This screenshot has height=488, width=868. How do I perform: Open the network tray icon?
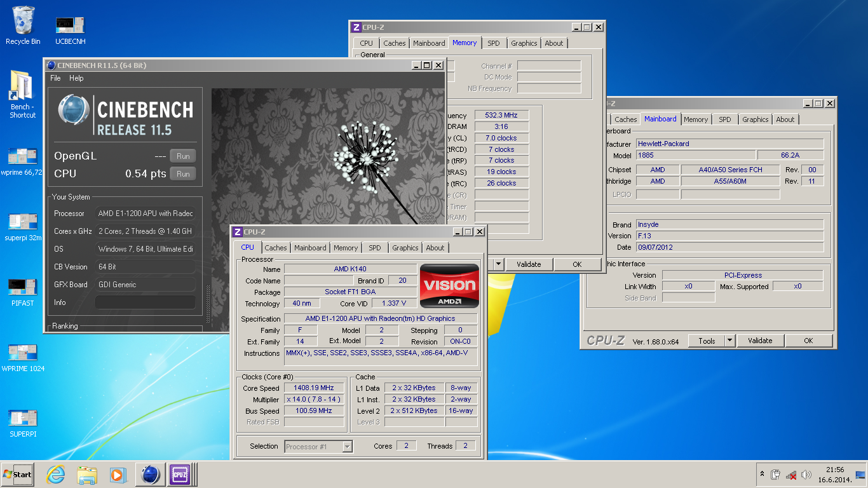791,475
